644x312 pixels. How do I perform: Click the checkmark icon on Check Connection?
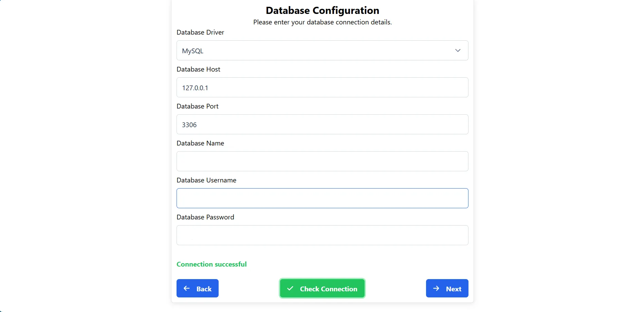tap(290, 288)
